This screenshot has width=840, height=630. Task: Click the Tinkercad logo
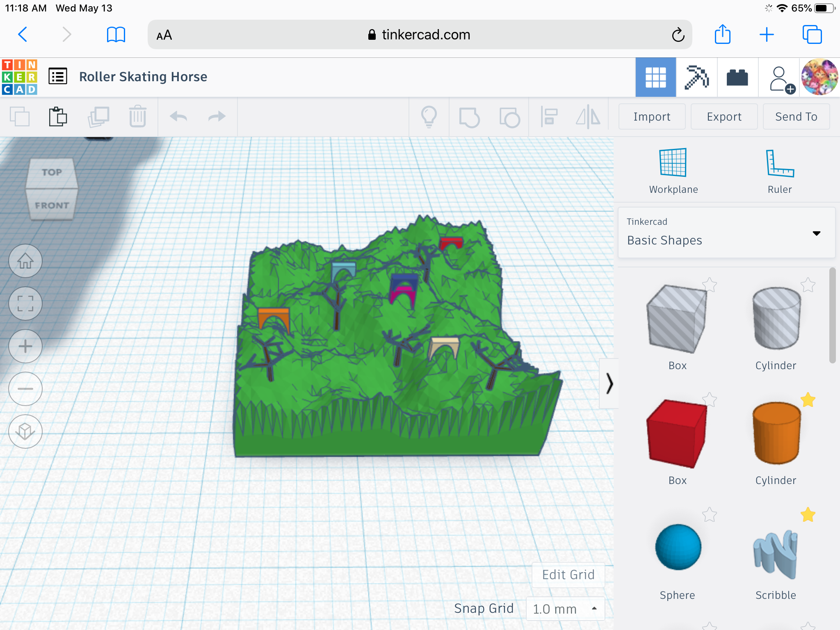pos(20,77)
